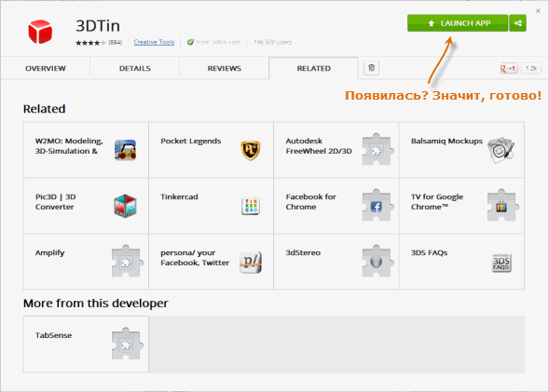Click the Balsamiq Mockups smiley icon

click(501, 150)
